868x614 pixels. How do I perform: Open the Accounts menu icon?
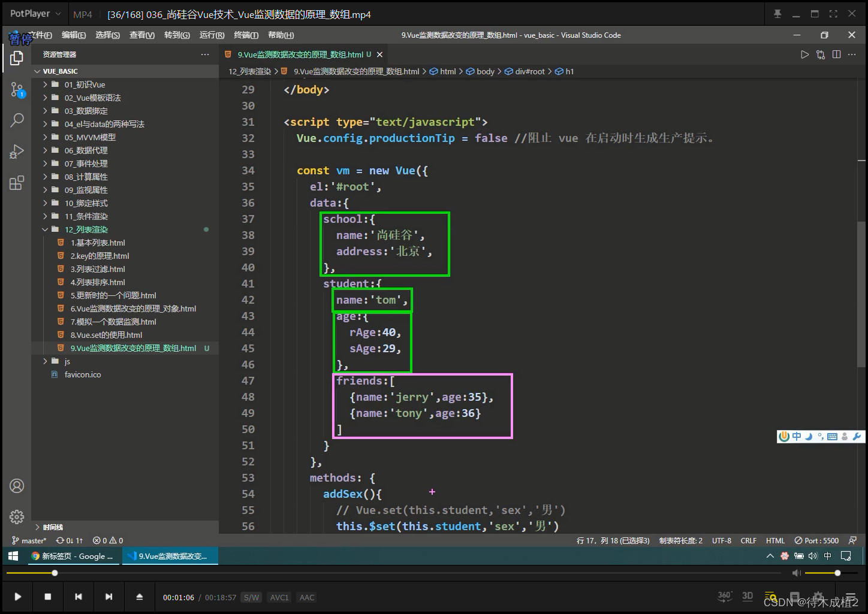pos(17,486)
